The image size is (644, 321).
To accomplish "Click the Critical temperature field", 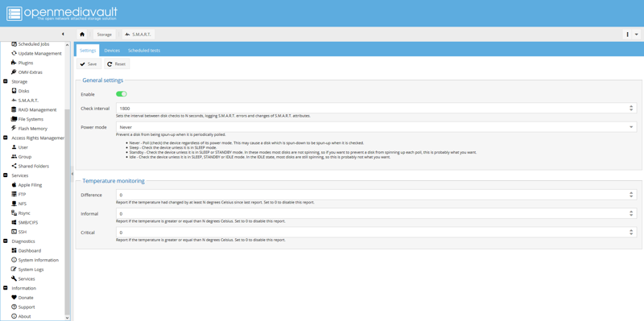I will 371,233.
